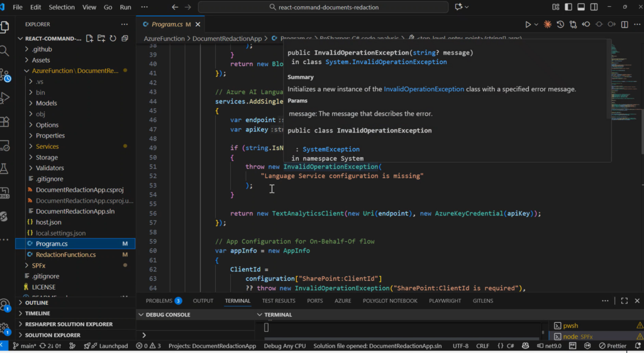Open the Selection menu
The height and width of the screenshot is (353, 644).
pyautogui.click(x=61, y=7)
